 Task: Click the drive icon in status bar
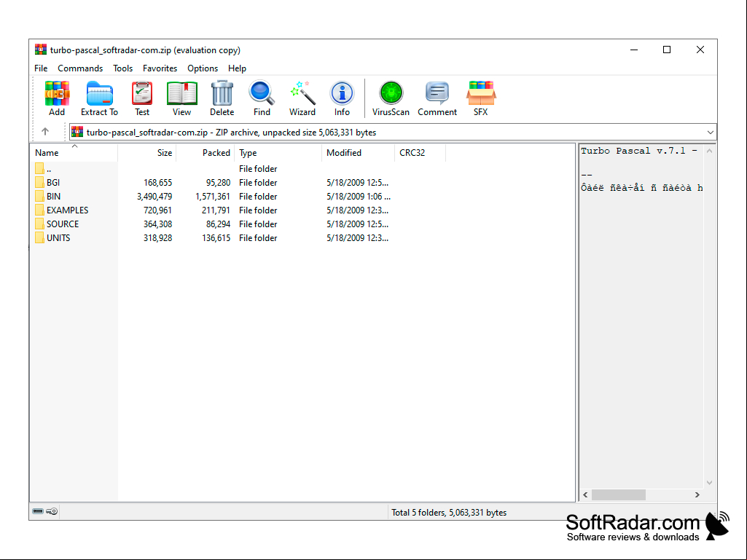point(38,511)
